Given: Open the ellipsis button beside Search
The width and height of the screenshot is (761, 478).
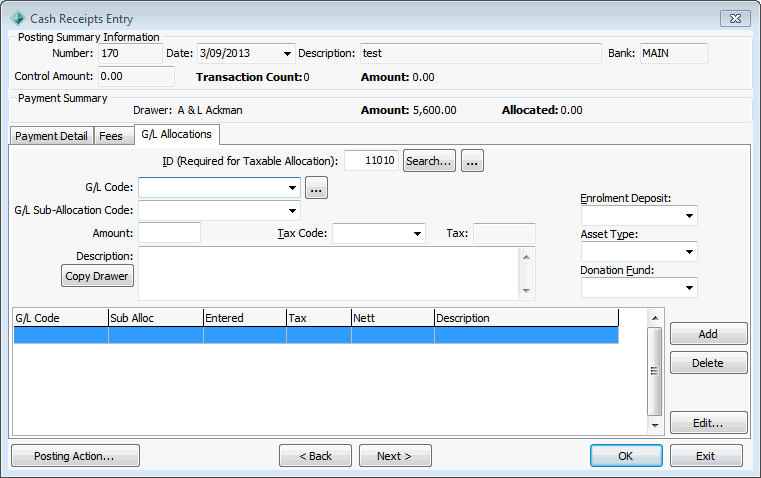Looking at the screenshot, I should point(472,161).
